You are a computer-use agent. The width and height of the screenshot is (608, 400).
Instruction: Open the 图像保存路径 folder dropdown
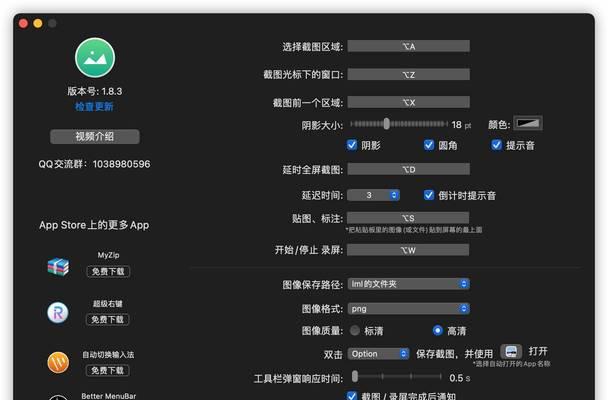coord(409,284)
